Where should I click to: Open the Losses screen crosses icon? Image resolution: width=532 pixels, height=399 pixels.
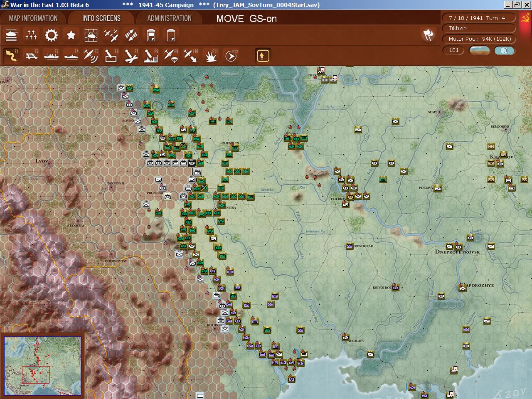(x=31, y=35)
